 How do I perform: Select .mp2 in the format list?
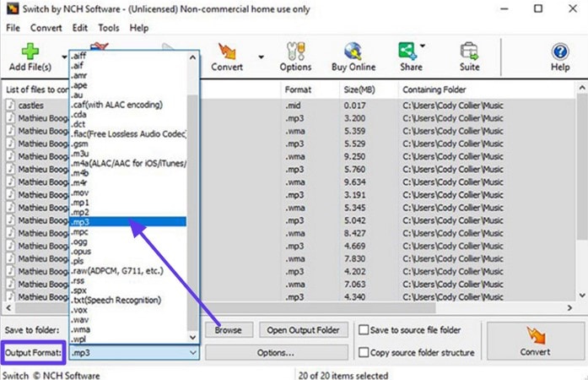pyautogui.click(x=128, y=212)
